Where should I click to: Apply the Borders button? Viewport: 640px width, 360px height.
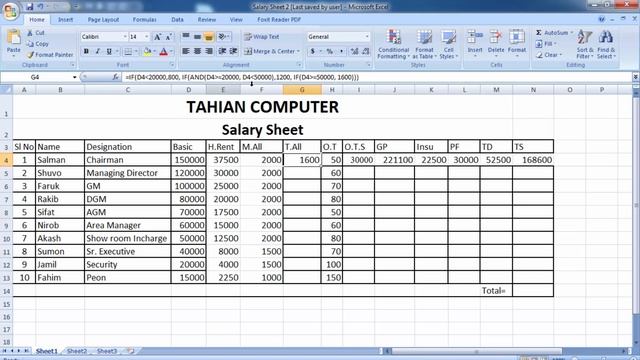pyautogui.click(x=128, y=51)
